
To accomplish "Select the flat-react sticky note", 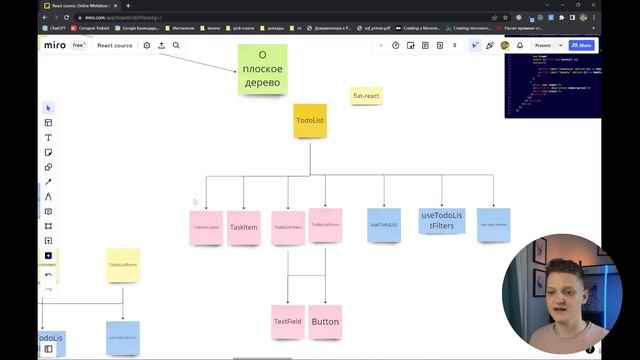I will (366, 96).
